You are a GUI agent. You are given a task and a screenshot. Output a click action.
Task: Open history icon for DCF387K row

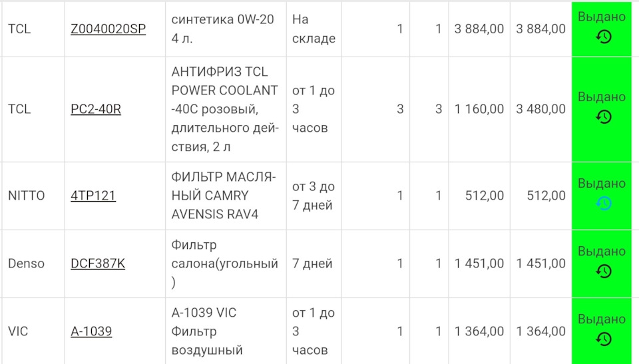pos(604,271)
